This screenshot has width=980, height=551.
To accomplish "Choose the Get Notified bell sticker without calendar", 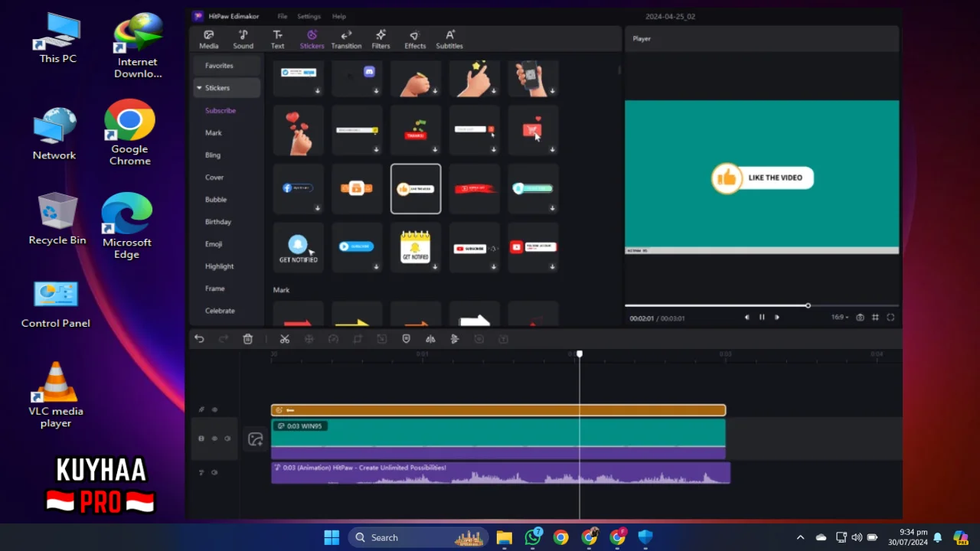I will tap(299, 248).
